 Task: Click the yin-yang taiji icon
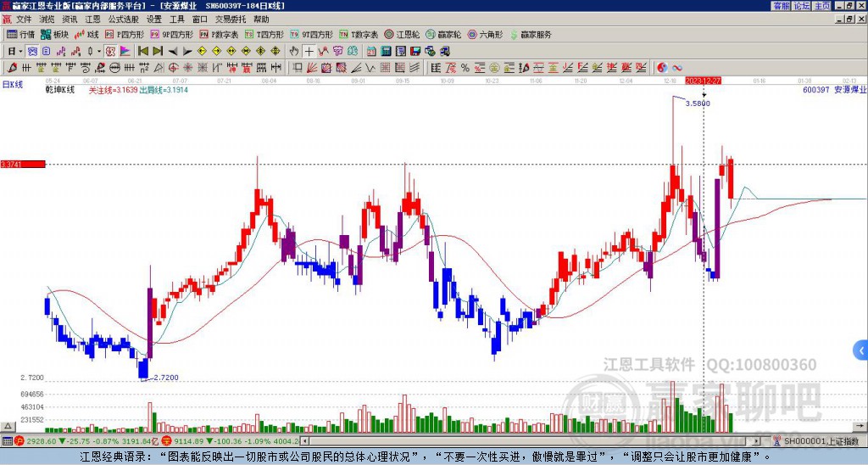coord(663,68)
